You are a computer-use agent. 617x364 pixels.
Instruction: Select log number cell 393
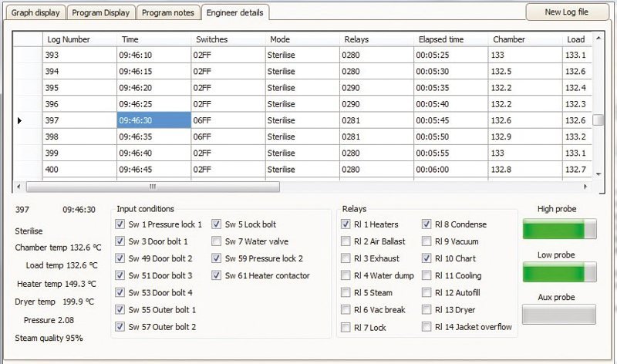click(x=79, y=55)
